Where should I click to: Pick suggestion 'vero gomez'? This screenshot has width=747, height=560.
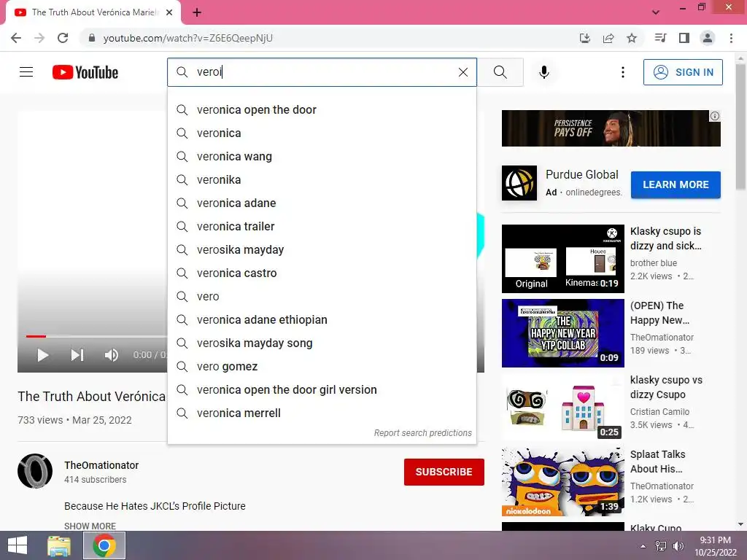tap(322, 366)
